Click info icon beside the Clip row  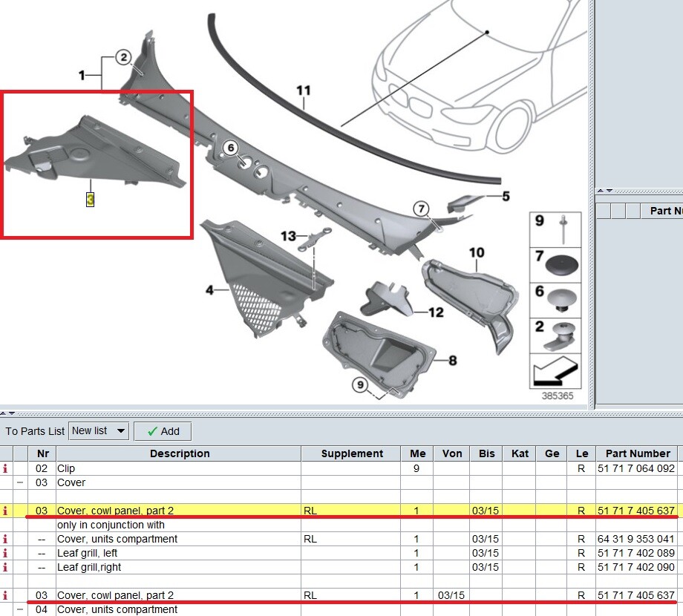[6, 468]
